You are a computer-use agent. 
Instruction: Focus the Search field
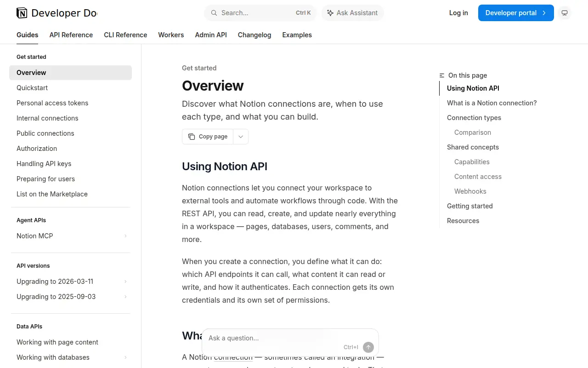click(x=260, y=13)
